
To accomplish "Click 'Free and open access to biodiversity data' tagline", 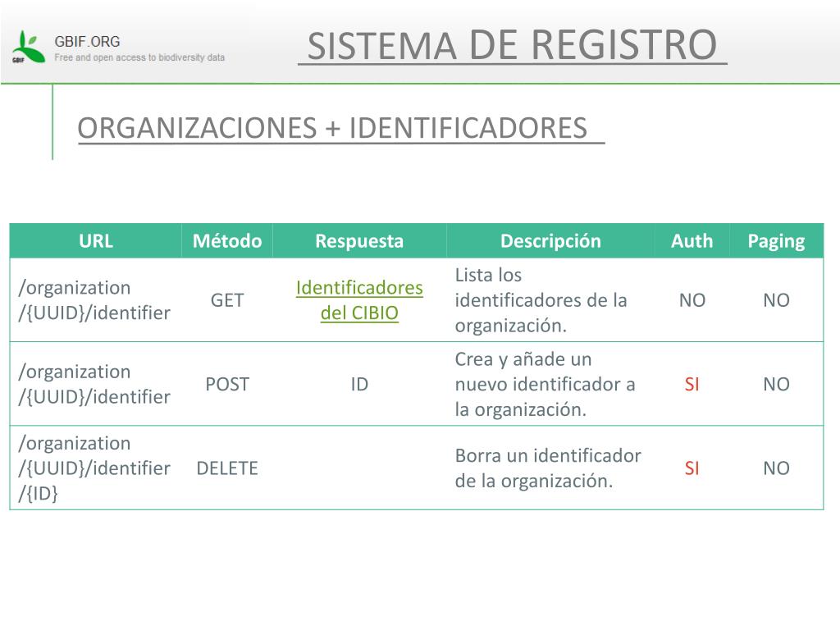I will [x=139, y=57].
